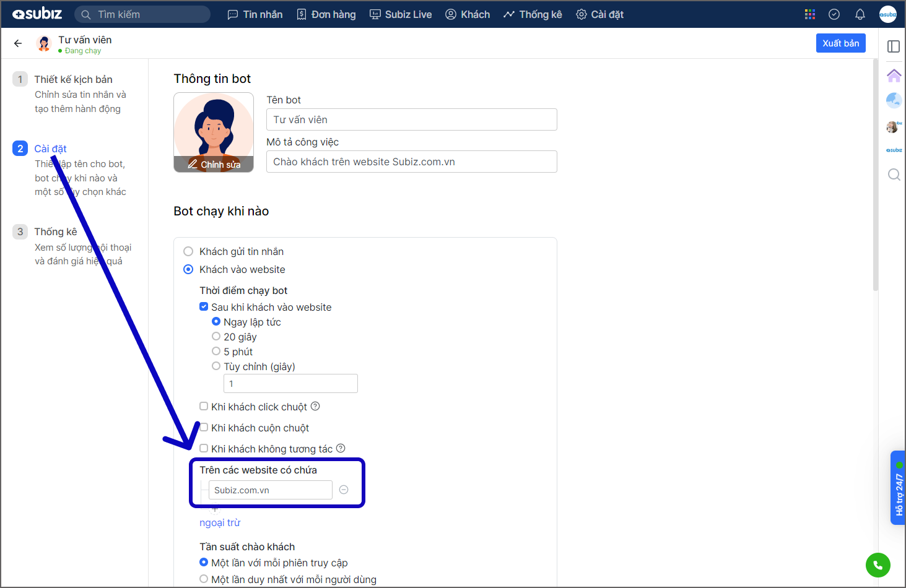The width and height of the screenshot is (906, 588).
Task: Select Khách gửi tin nhắn option
Action: 188,251
